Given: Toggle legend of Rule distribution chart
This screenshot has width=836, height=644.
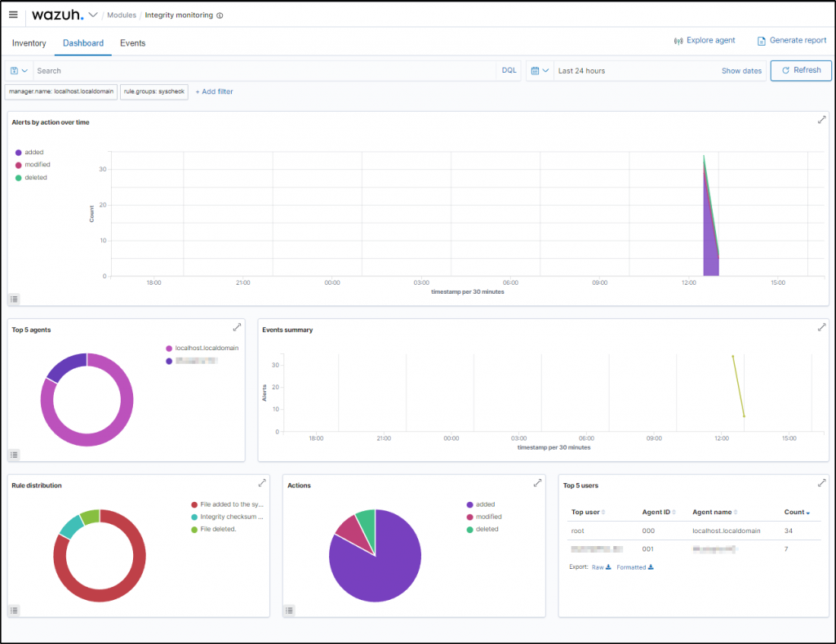Looking at the screenshot, I should pos(15,611).
